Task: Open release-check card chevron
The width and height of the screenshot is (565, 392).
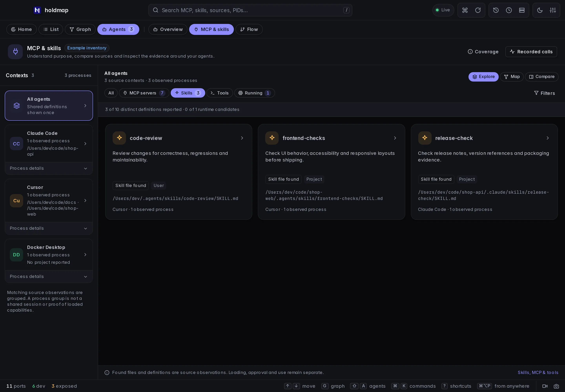Action: point(548,138)
